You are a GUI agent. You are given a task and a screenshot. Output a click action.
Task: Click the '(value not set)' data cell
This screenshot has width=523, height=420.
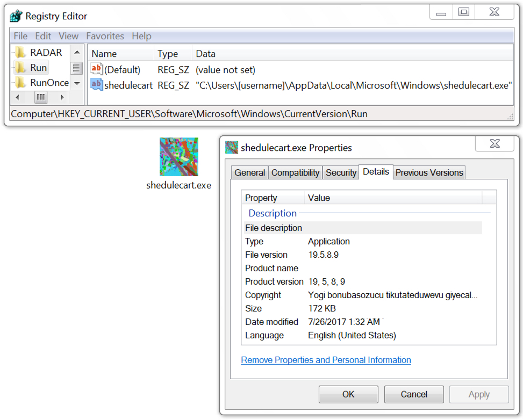[x=225, y=70]
